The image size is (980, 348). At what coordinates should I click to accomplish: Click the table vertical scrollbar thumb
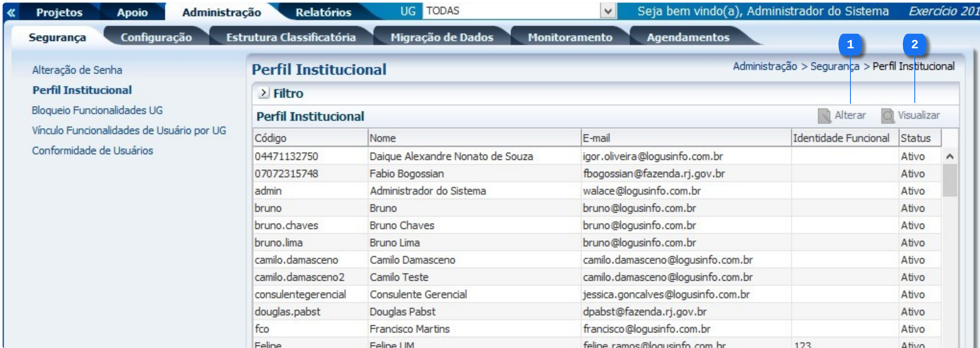click(x=950, y=180)
